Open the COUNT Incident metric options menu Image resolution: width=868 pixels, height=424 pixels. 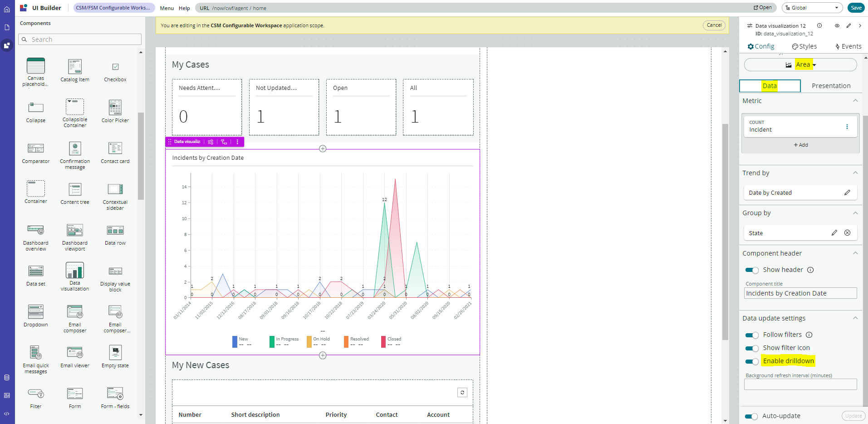847,127
